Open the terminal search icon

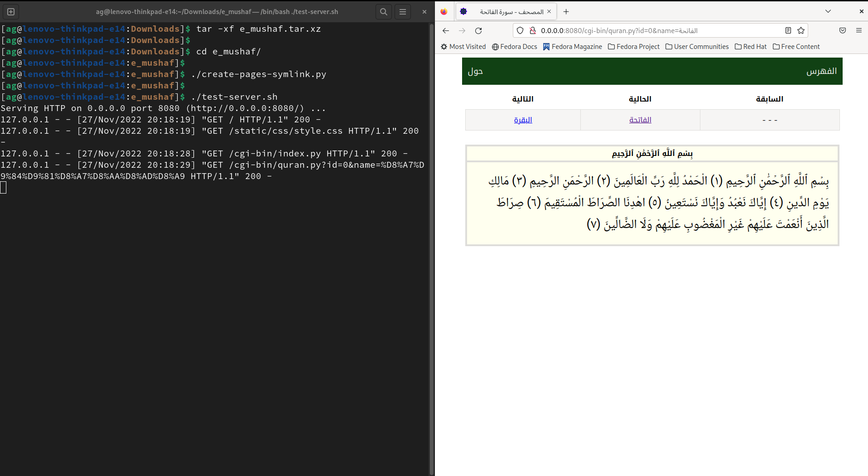click(383, 12)
